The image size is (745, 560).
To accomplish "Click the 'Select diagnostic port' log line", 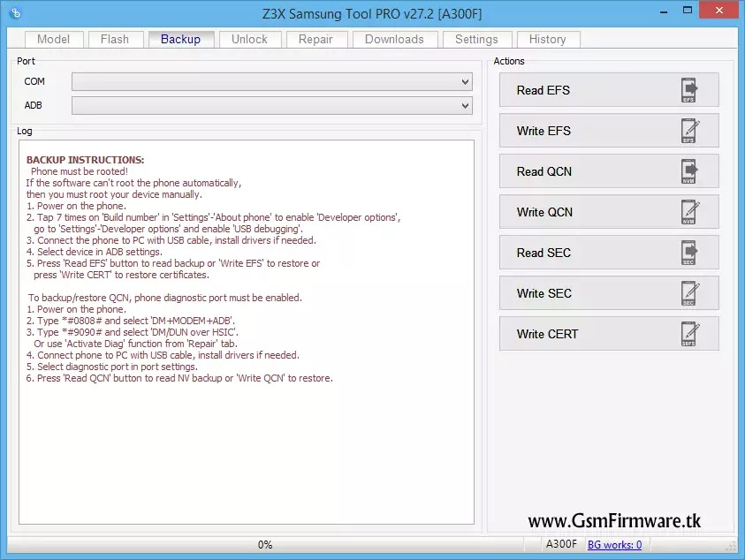I will coord(112,367).
